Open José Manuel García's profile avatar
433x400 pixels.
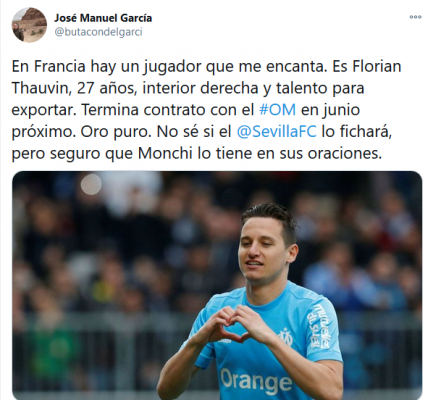29,25
